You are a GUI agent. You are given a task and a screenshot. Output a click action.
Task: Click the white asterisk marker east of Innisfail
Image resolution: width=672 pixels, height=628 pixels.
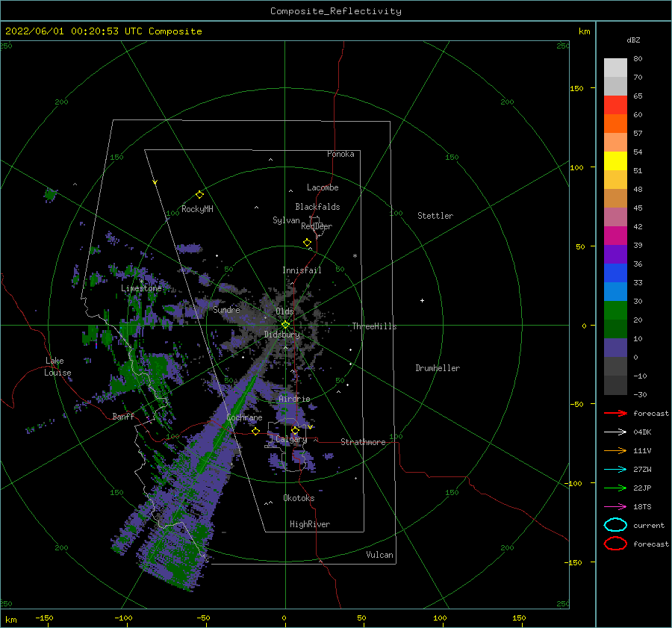(355, 256)
